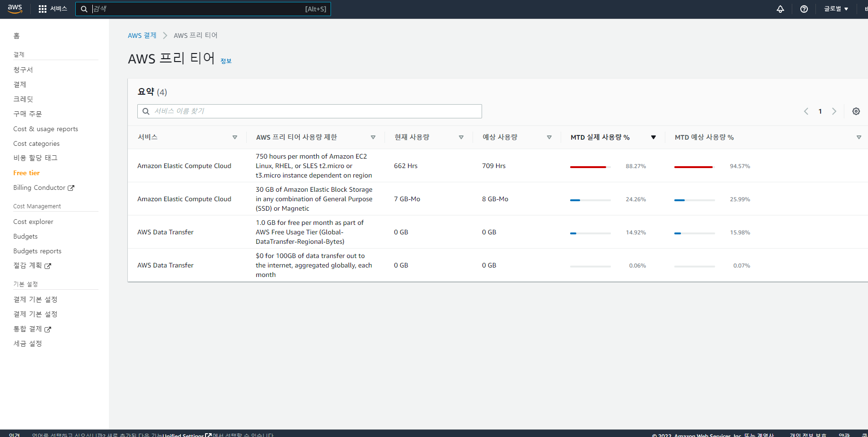Screen dimensions: 868x437
Task: Open 비용 할당 태그 in sidebar
Action: click(36, 158)
